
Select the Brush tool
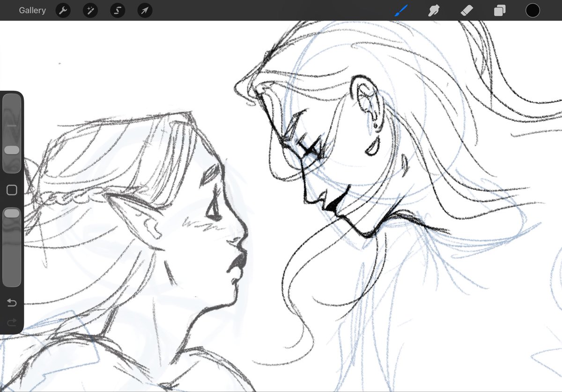pos(401,10)
